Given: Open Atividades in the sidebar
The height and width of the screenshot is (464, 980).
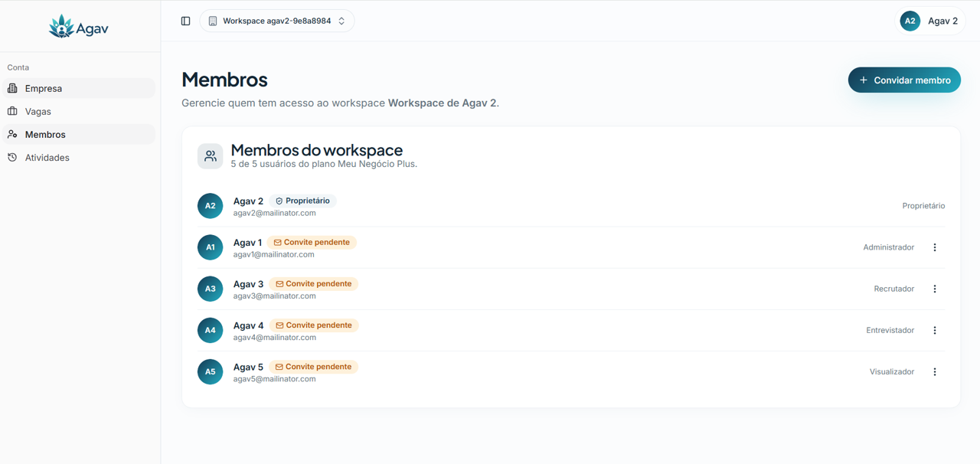Looking at the screenshot, I should coord(78,157).
